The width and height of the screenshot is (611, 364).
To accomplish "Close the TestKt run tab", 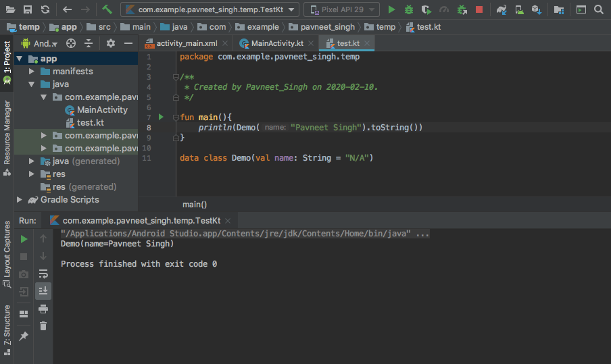I will pos(228,221).
